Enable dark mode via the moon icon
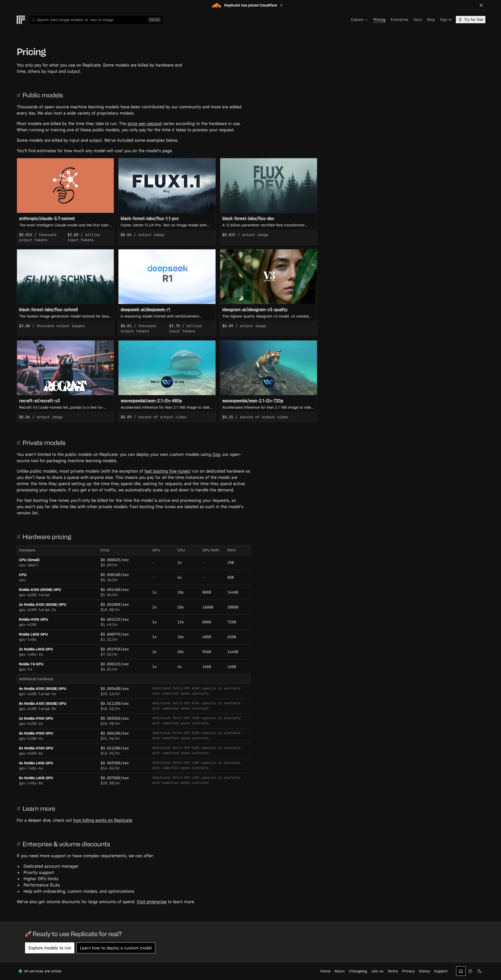 click(479, 971)
